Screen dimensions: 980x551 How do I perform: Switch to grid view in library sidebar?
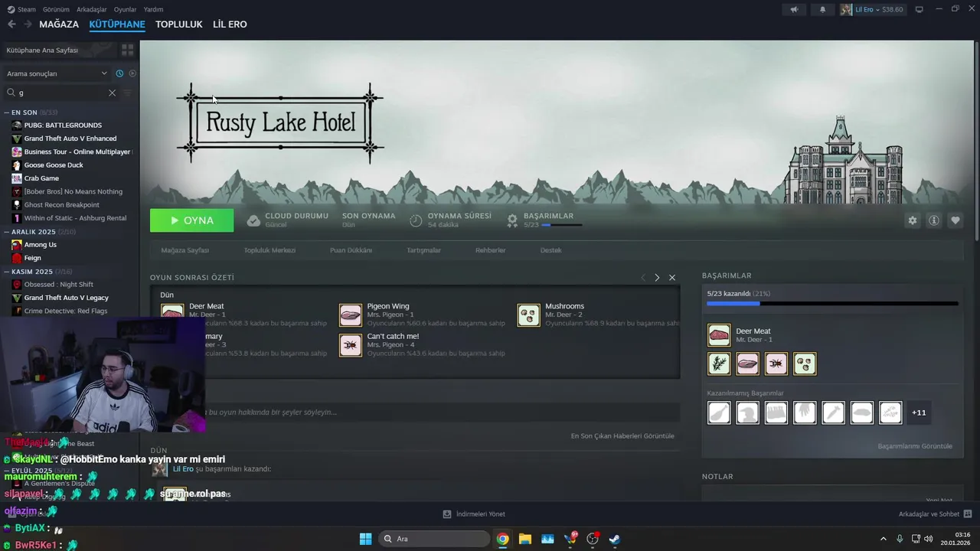[127, 50]
